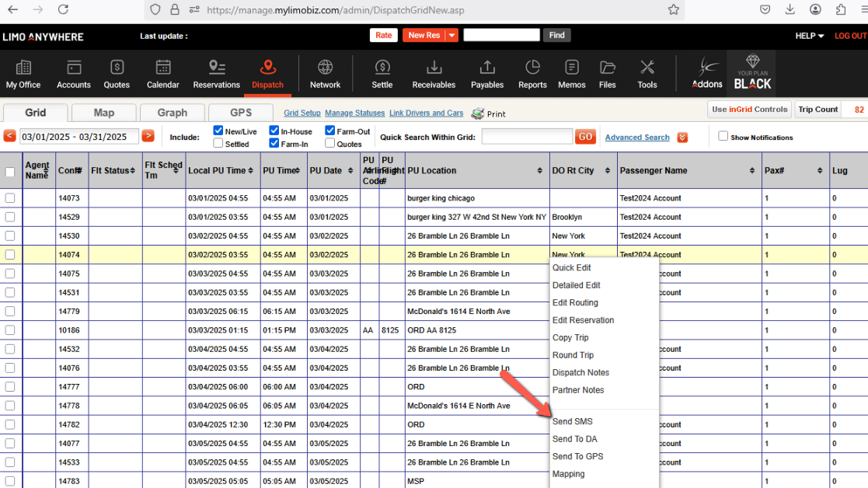Image resolution: width=868 pixels, height=488 pixels.
Task: Expand the HELP dropdown menu
Action: (809, 36)
